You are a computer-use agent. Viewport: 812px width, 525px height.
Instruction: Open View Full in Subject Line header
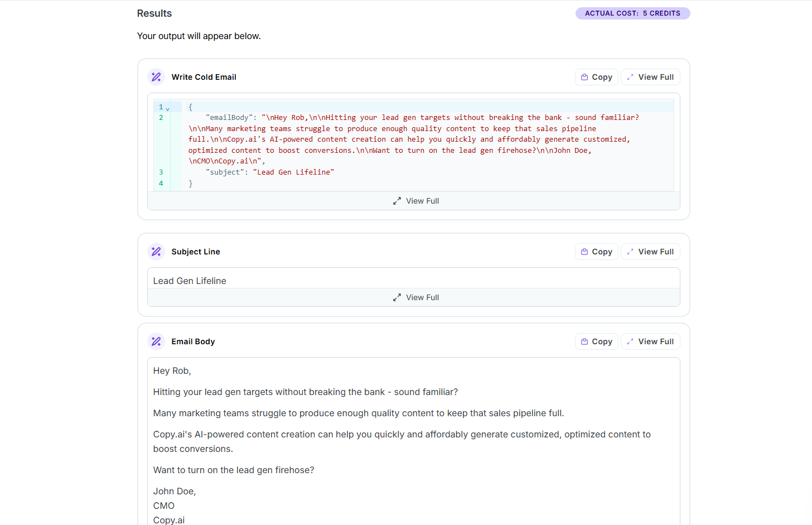click(650, 252)
